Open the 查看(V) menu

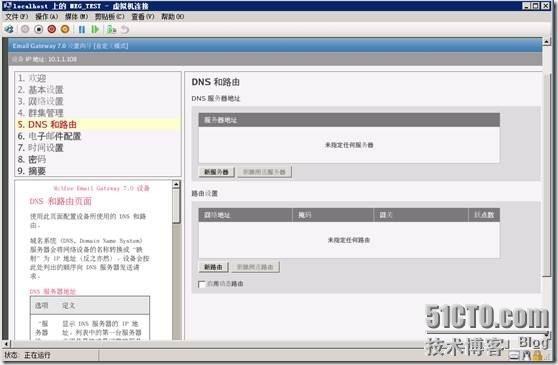tap(143, 17)
